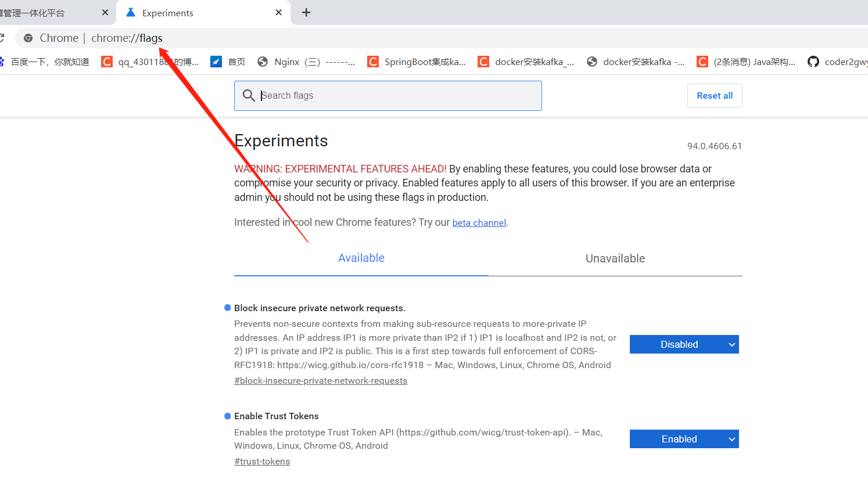Open the #block-insecure-private-network-requests anchor link
This screenshot has height=490, width=868.
point(321,381)
